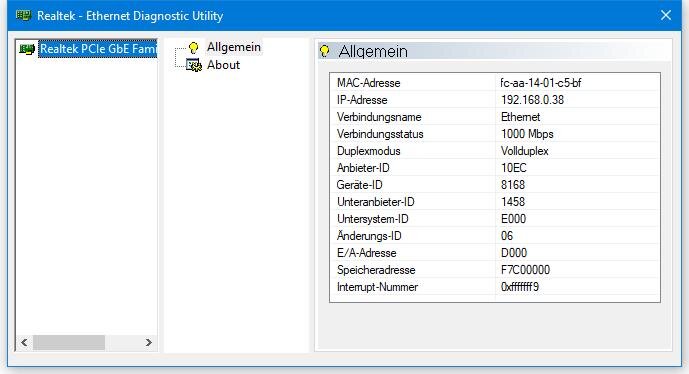Image resolution: width=689 pixels, height=374 pixels.
Task: Select the Interrupt-Nummer label
Action: coord(377,287)
